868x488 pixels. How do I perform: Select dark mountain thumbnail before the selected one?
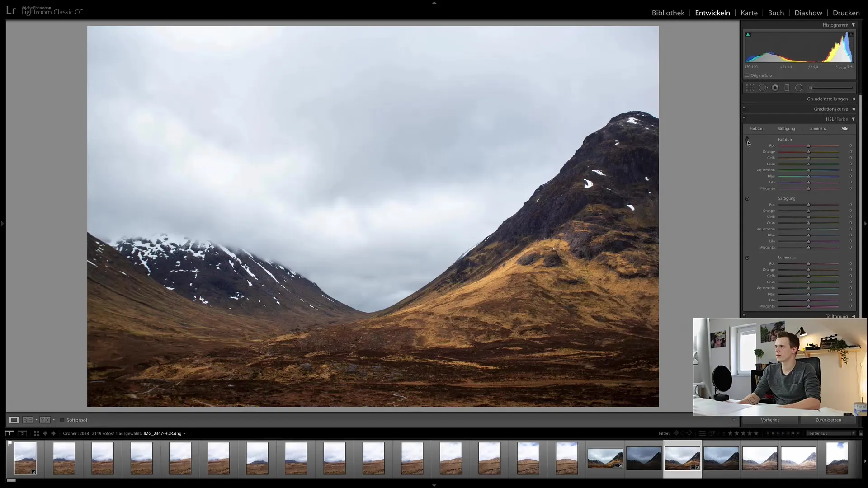coord(644,458)
